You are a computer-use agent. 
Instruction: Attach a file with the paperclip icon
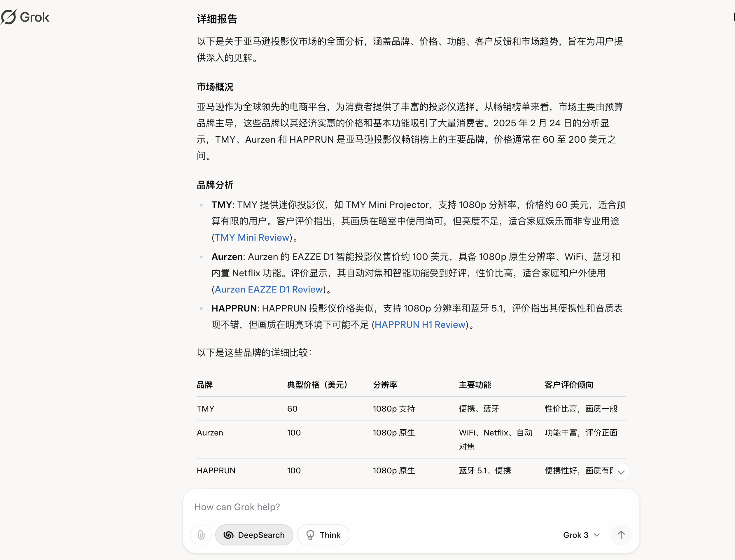(x=201, y=535)
